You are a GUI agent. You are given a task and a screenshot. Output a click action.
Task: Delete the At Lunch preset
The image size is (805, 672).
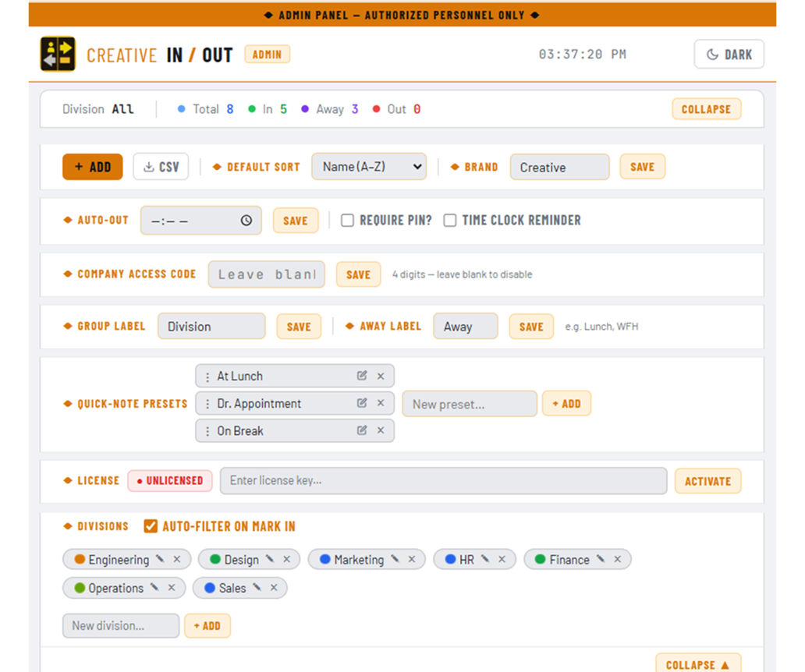pyautogui.click(x=381, y=376)
